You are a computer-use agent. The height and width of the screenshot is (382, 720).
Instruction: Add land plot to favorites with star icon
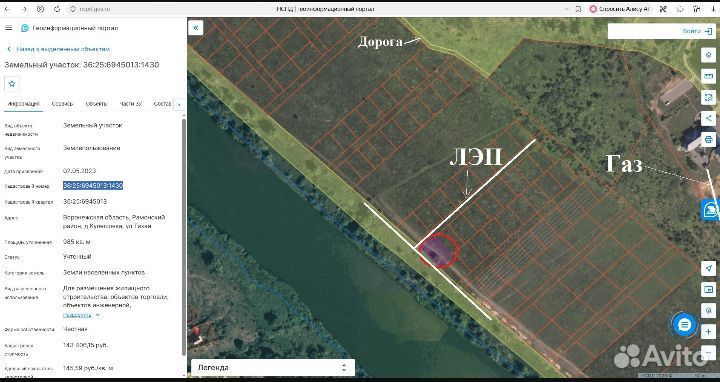[12, 84]
